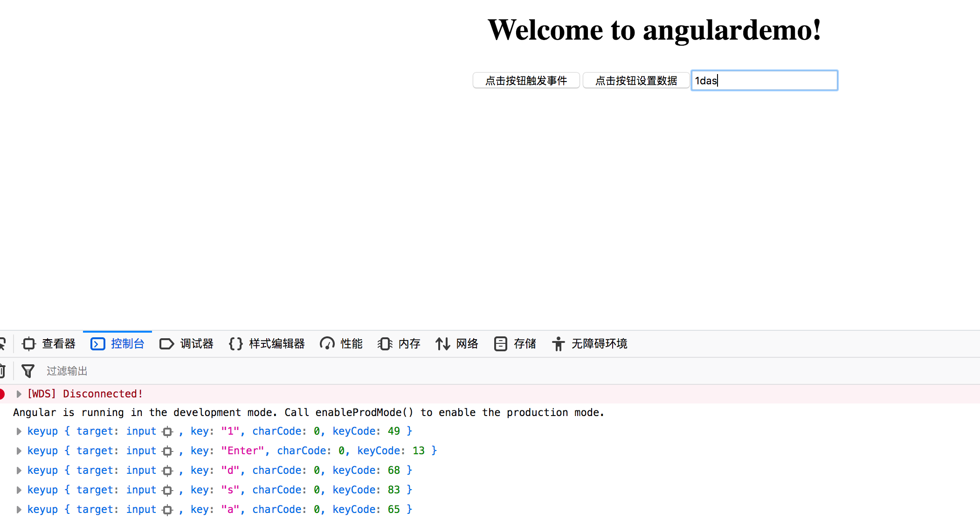The height and width of the screenshot is (519, 980).
Task: Open the Accessibility (无障碍环境) tab
Action: click(x=590, y=344)
